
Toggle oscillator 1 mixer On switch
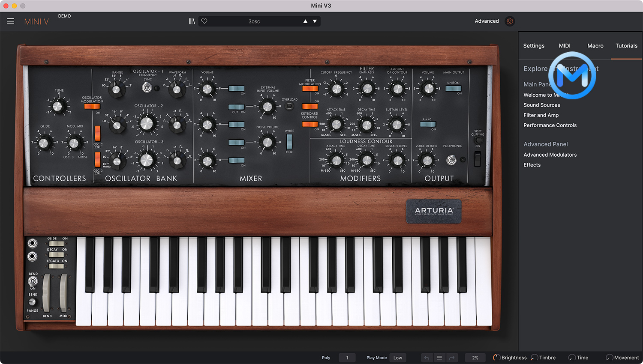[x=236, y=89]
